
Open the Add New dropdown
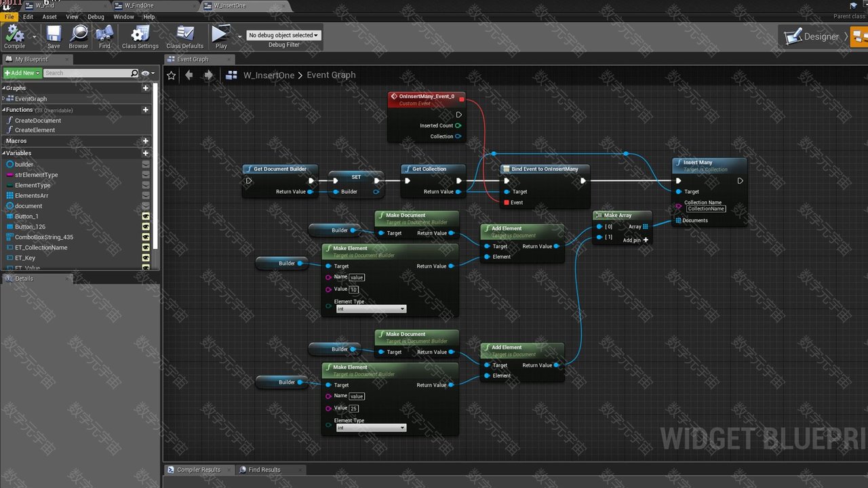pyautogui.click(x=22, y=73)
